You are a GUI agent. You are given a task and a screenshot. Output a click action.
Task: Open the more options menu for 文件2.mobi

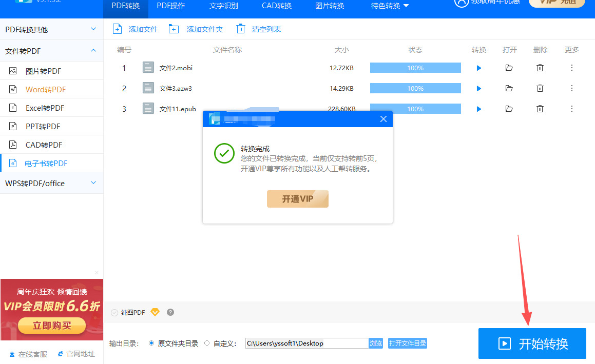[572, 68]
